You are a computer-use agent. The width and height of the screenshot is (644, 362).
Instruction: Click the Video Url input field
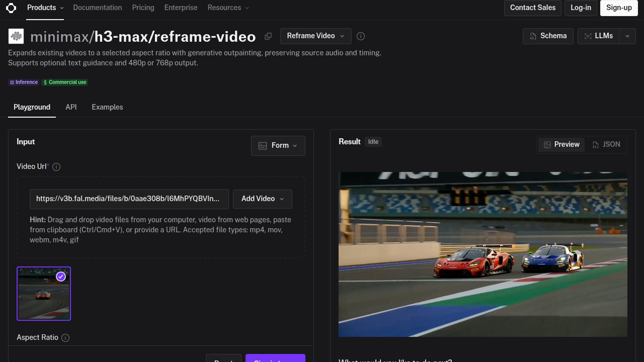129,199
